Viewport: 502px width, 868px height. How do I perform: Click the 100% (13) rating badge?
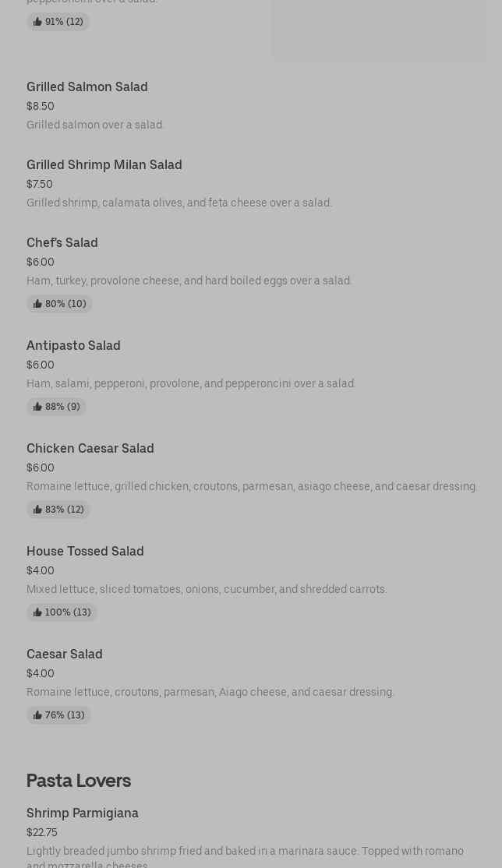62,612
